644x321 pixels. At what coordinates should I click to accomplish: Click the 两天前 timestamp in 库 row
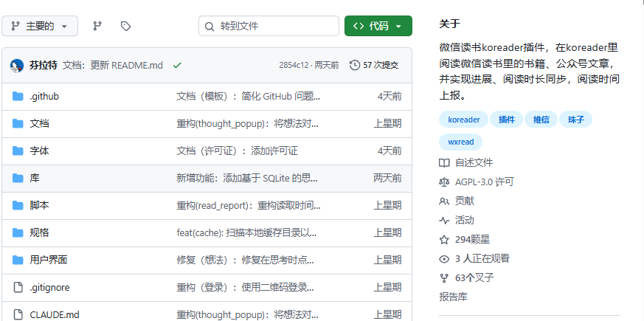[x=387, y=178]
